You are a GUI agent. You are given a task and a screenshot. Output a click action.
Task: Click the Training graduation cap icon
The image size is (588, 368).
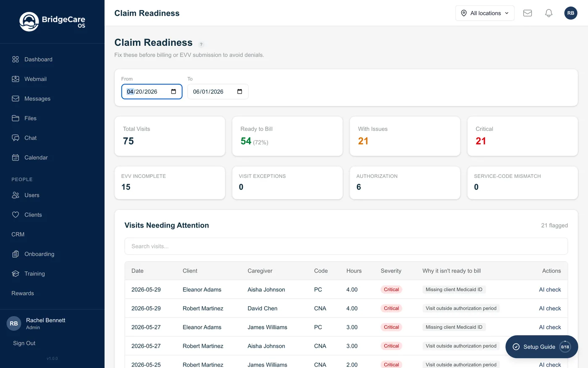[x=16, y=274]
